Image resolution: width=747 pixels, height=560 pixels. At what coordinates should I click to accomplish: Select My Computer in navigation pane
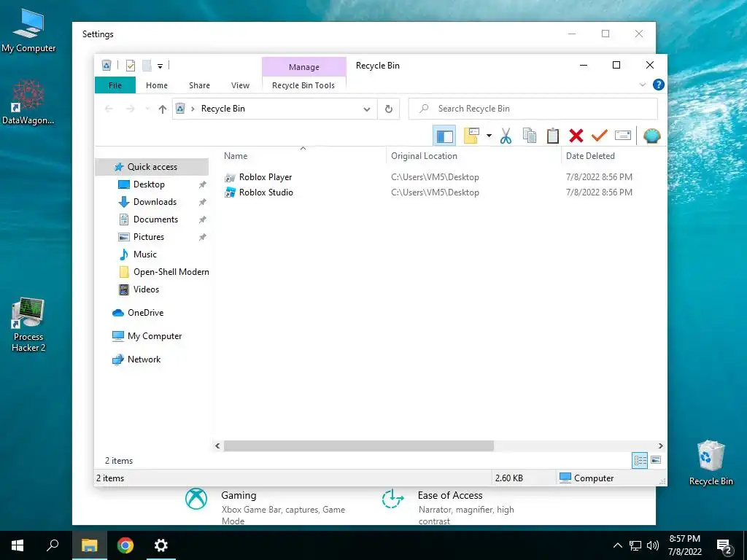tap(155, 336)
